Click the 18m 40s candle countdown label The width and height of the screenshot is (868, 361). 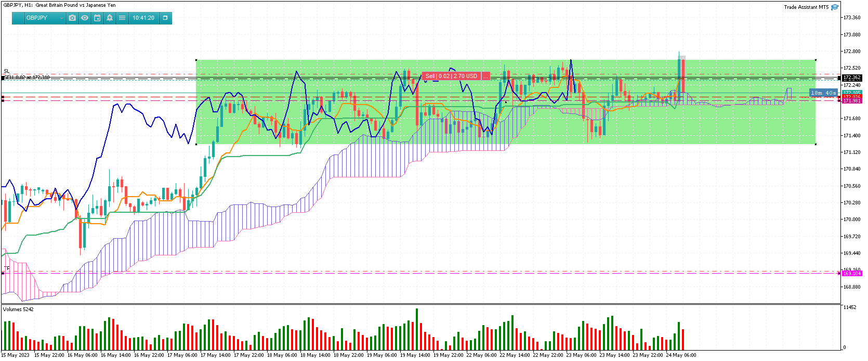tap(824, 93)
